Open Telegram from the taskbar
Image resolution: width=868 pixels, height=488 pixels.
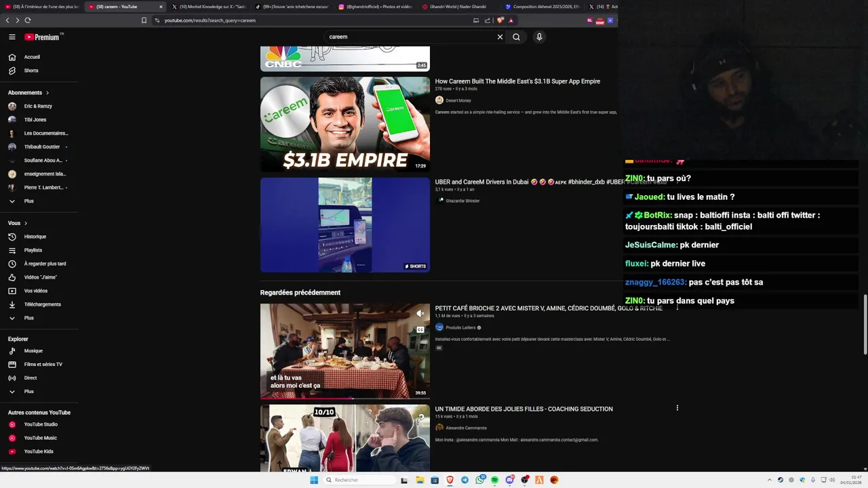[x=465, y=480]
